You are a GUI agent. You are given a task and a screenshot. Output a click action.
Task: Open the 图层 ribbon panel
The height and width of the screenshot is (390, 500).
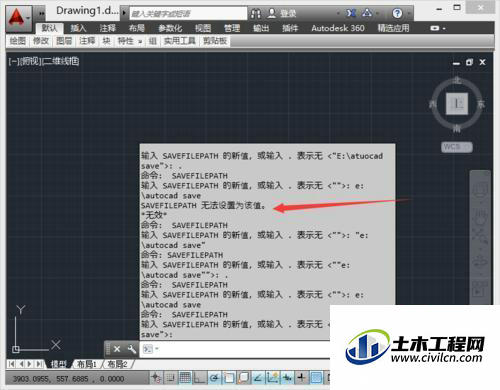[64, 41]
